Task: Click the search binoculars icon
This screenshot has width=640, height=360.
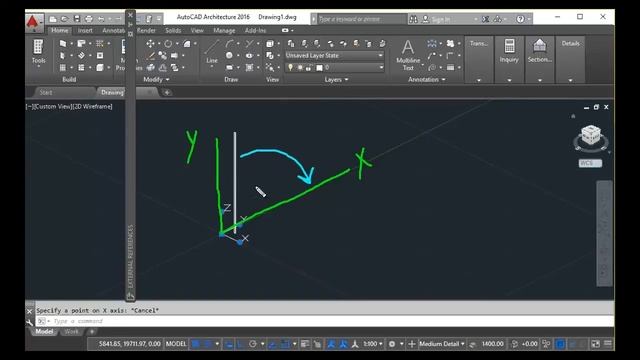Action: point(413,19)
